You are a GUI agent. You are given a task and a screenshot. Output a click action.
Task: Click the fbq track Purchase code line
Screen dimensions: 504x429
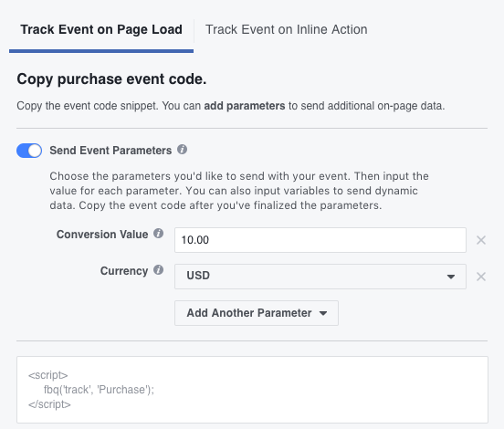click(99, 390)
